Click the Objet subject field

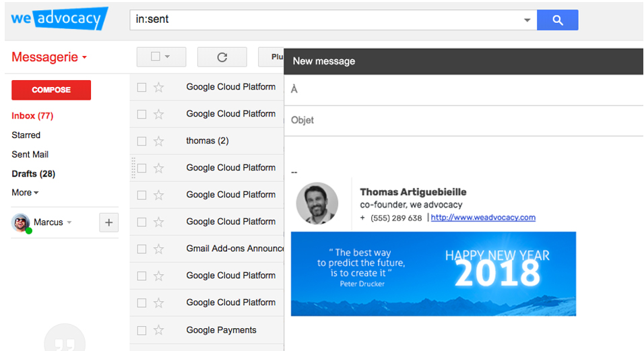pos(463,121)
